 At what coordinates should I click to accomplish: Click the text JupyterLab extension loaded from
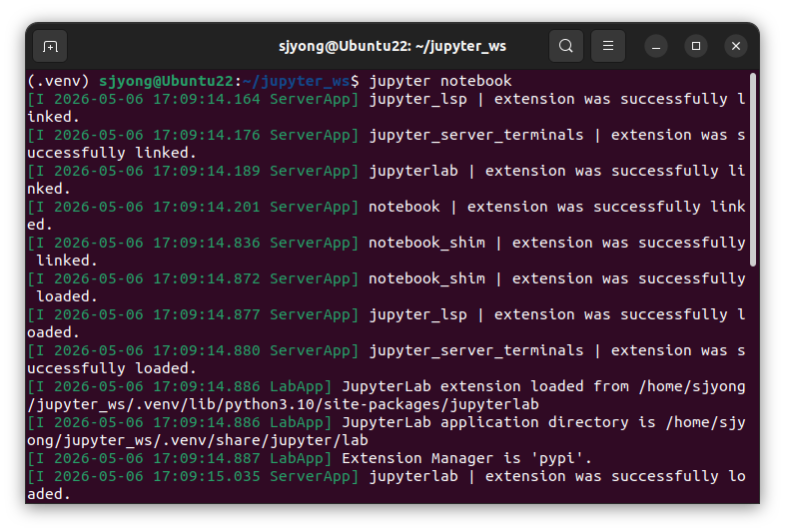[485, 386]
